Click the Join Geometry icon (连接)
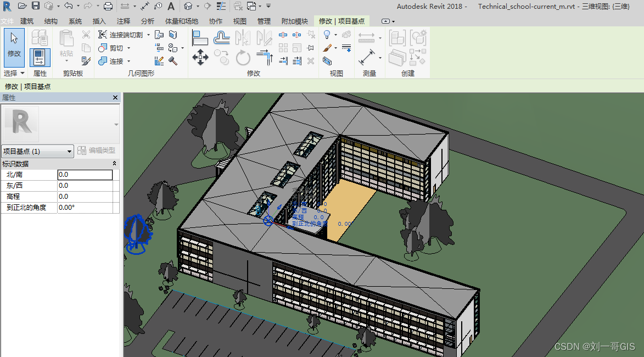The image size is (644, 357). click(x=103, y=61)
